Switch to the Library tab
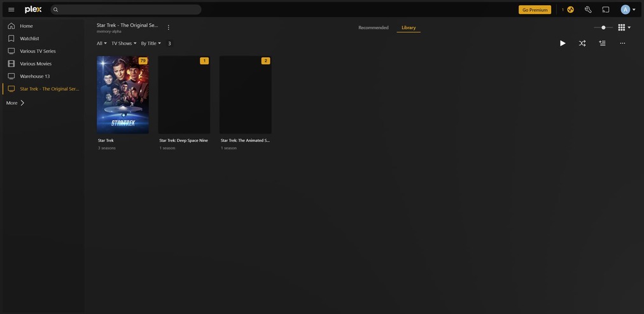The height and width of the screenshot is (314, 644). [x=409, y=28]
